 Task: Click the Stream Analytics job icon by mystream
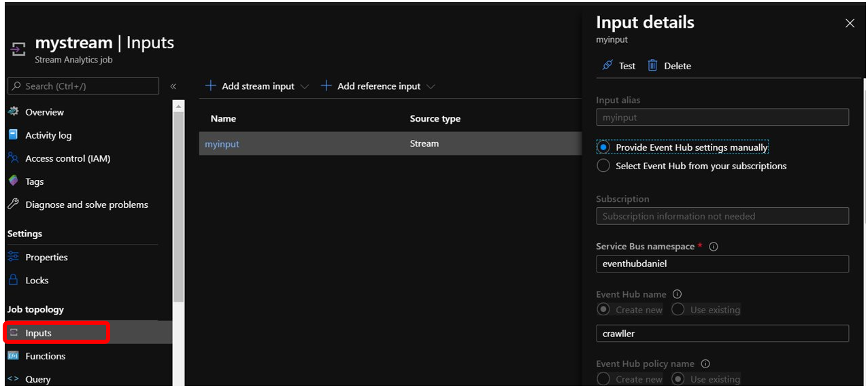tap(18, 50)
